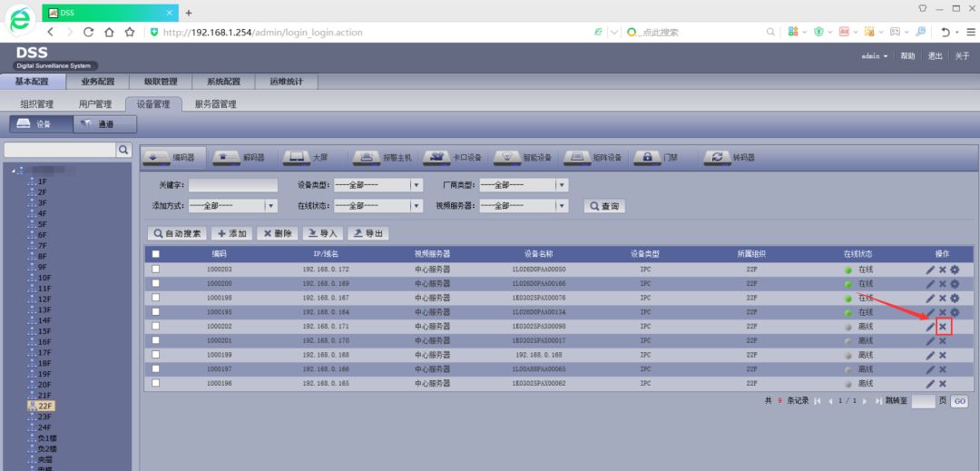The width and height of the screenshot is (980, 471).
Task: Open the admin user dropdown menu
Action: (875, 56)
